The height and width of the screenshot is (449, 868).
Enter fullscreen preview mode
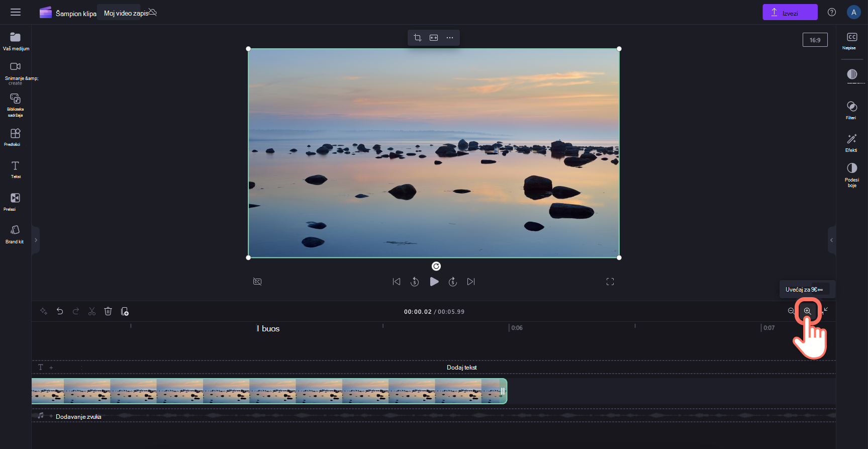(x=610, y=282)
